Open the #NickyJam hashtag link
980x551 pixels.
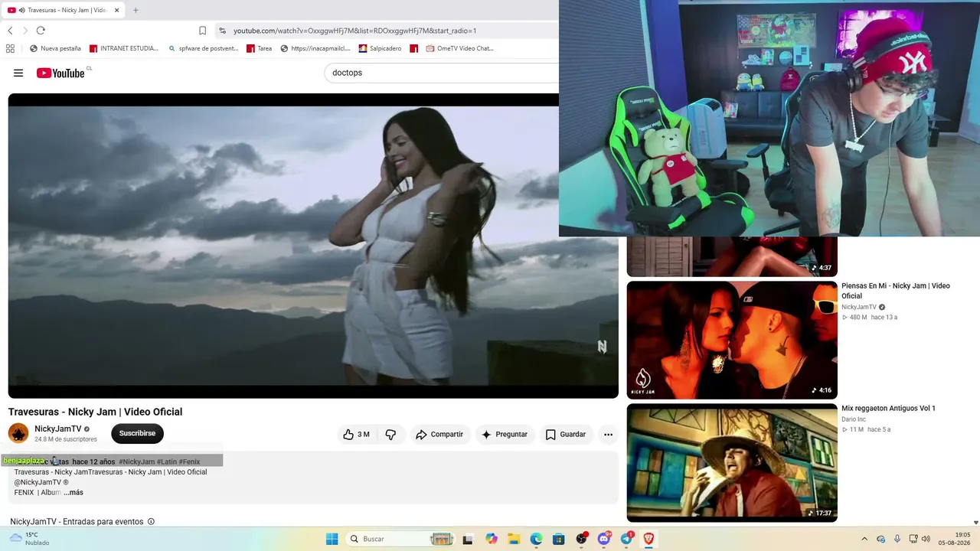tap(137, 461)
